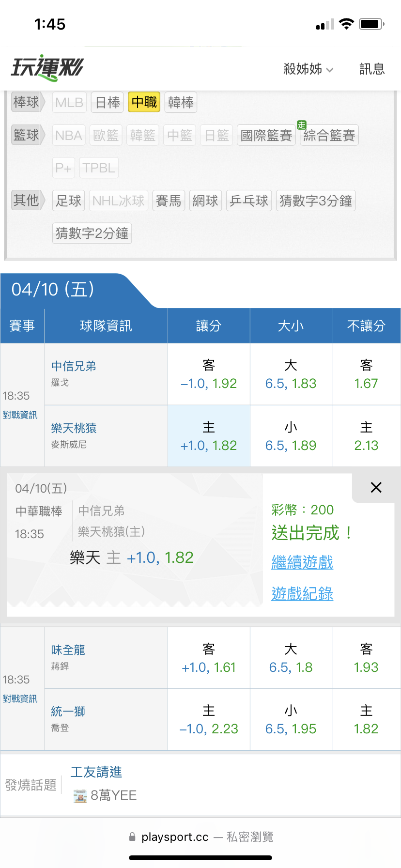The height and width of the screenshot is (868, 401).
Task: Open the 訊息 messages page
Action: pos(372,69)
